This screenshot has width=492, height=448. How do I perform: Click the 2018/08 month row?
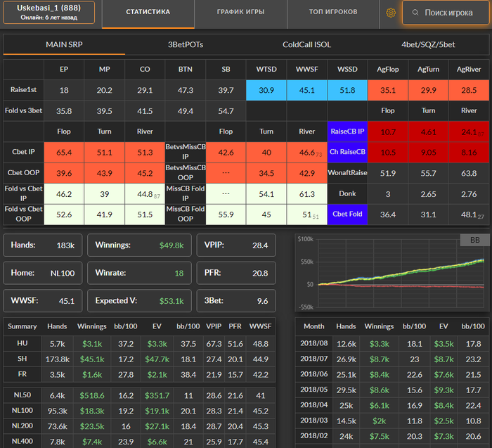pyautogui.click(x=315, y=343)
